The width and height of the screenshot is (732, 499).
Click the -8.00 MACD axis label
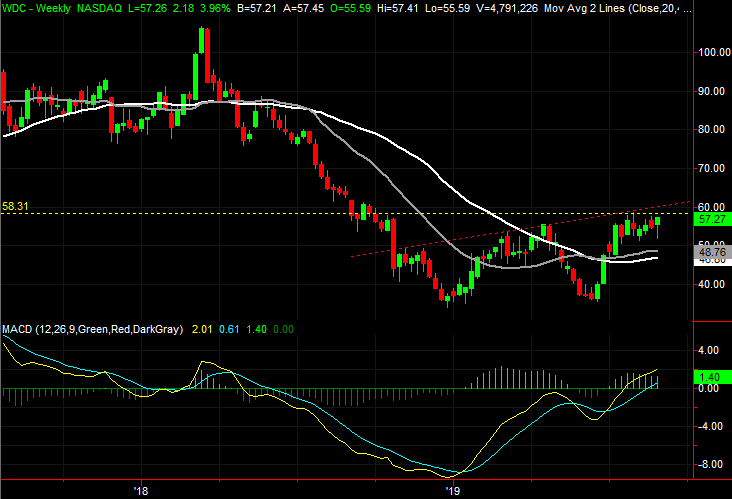pos(708,464)
